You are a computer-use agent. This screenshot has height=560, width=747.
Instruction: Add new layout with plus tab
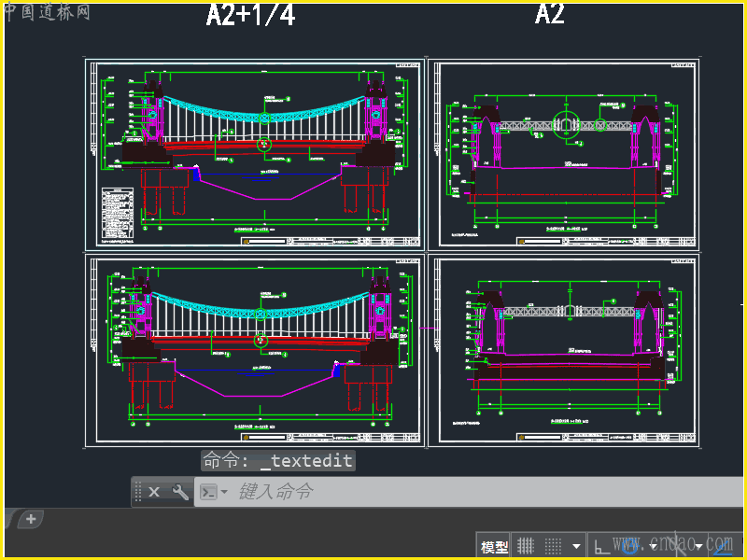tap(30, 519)
